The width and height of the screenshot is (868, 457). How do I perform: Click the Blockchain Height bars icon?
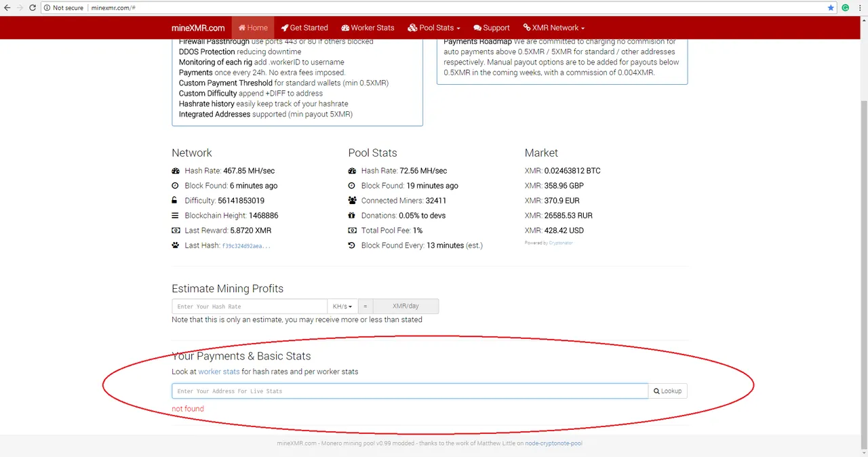176,216
